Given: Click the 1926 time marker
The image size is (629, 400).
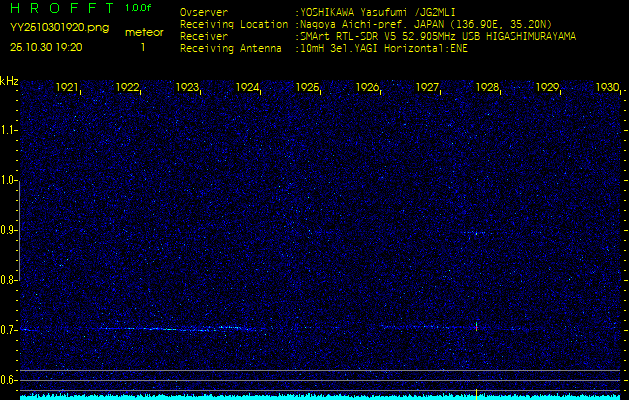Looking at the screenshot, I should pyautogui.click(x=368, y=88).
